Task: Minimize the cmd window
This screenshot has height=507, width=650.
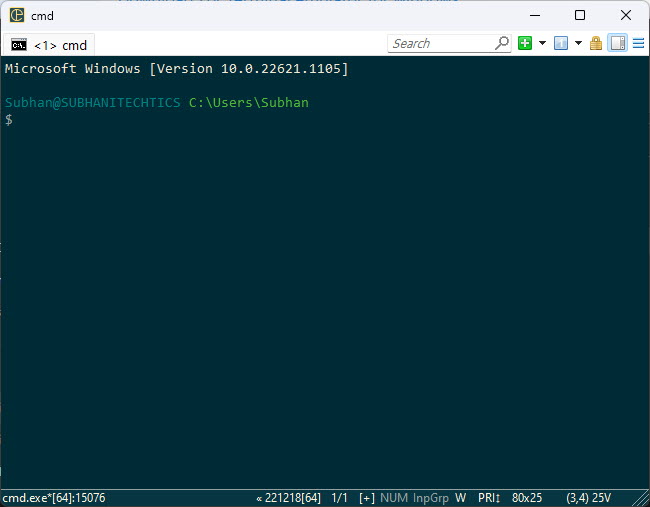Action: [x=535, y=15]
